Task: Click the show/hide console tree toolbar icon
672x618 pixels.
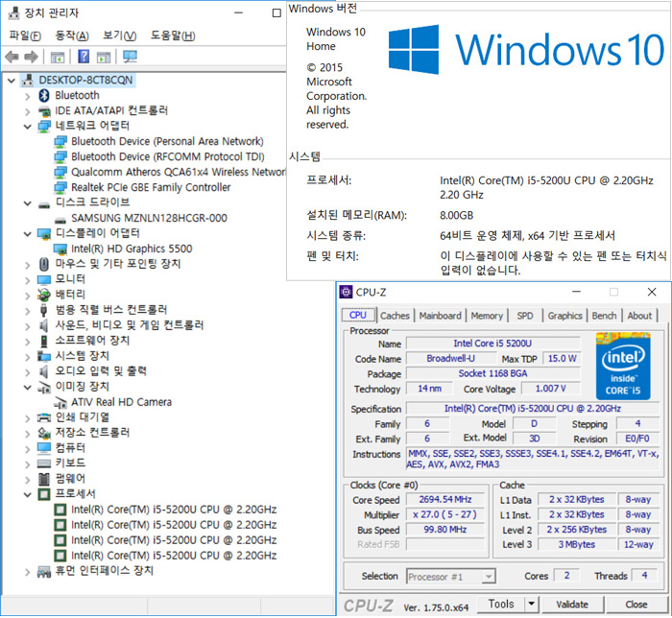Action: point(58,57)
